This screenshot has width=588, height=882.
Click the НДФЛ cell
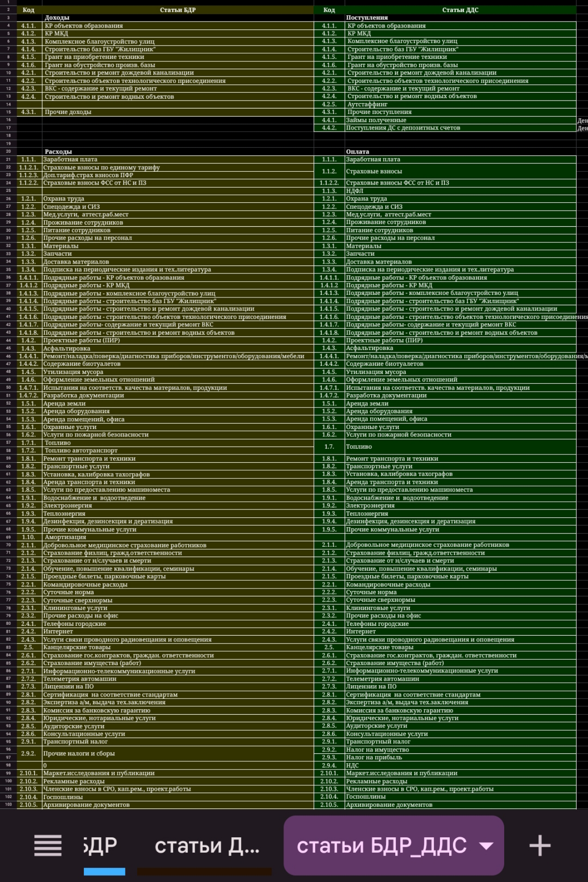[x=460, y=191]
